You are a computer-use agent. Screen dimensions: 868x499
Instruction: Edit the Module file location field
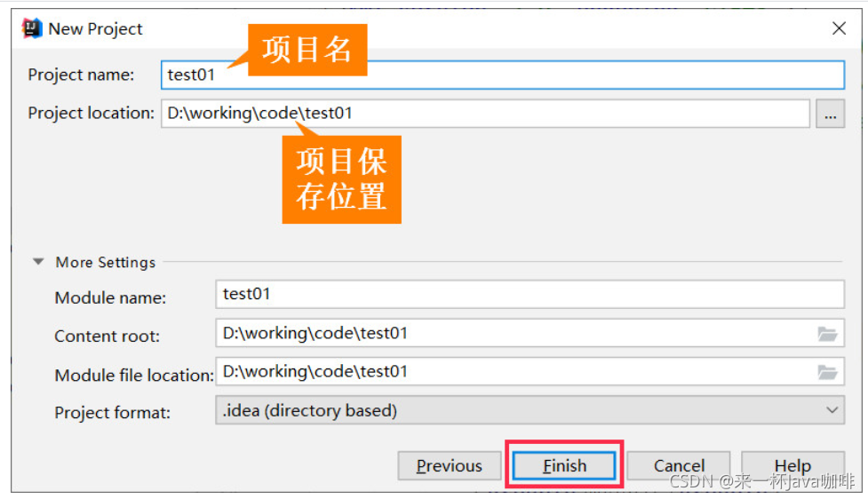pyautogui.click(x=530, y=371)
